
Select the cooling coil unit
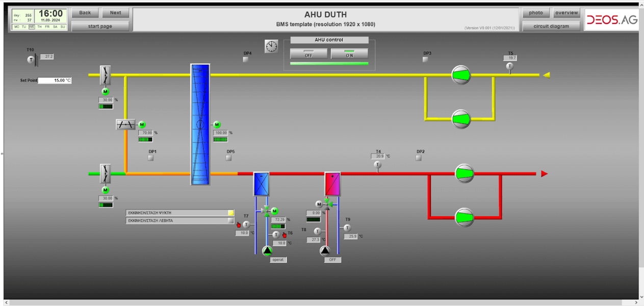pyautogui.click(x=261, y=184)
